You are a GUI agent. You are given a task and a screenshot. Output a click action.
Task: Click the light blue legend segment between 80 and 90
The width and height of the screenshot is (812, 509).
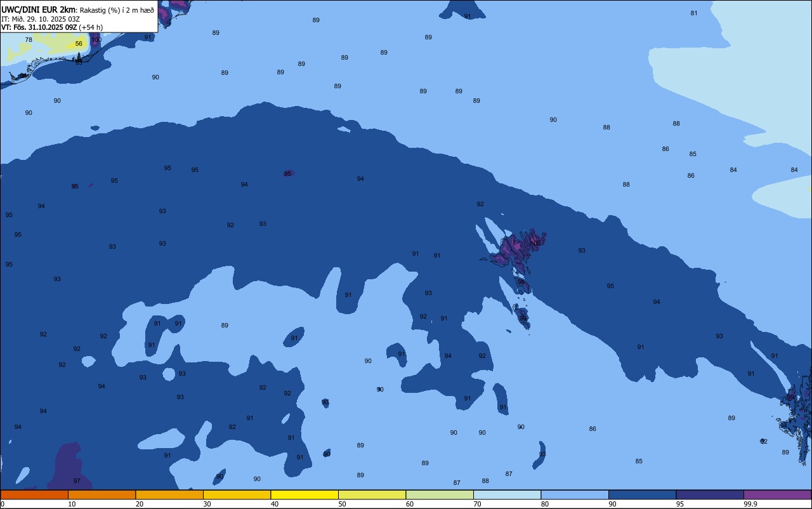[x=575, y=494]
